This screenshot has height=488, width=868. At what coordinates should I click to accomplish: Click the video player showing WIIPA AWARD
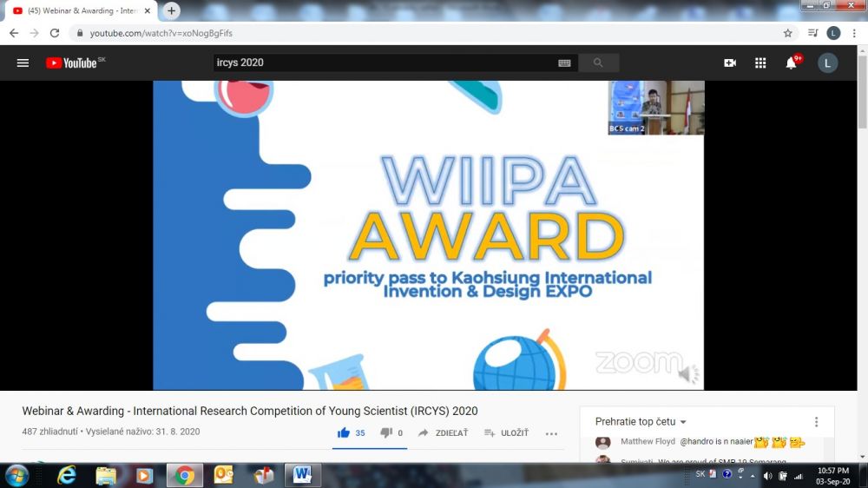point(429,235)
